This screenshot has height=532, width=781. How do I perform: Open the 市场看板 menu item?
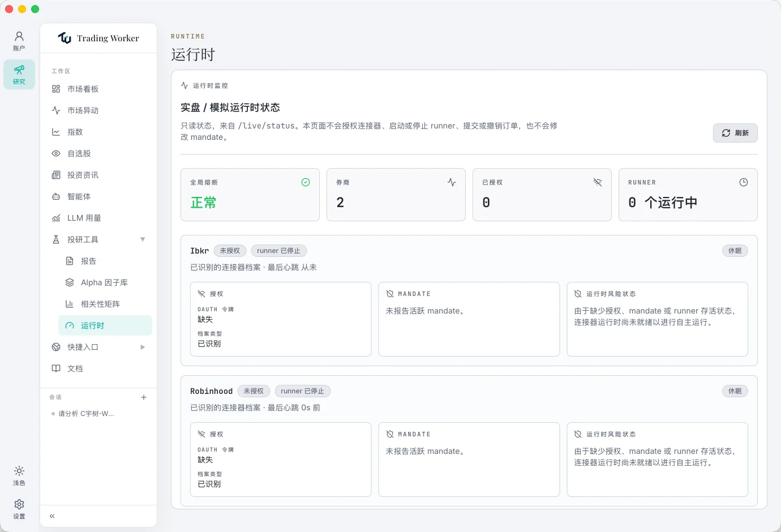pyautogui.click(x=98, y=89)
